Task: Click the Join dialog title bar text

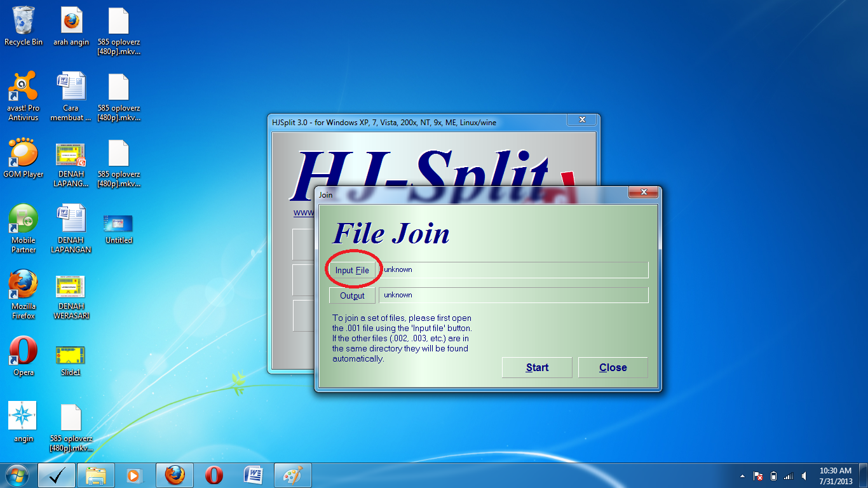Action: 326,195
